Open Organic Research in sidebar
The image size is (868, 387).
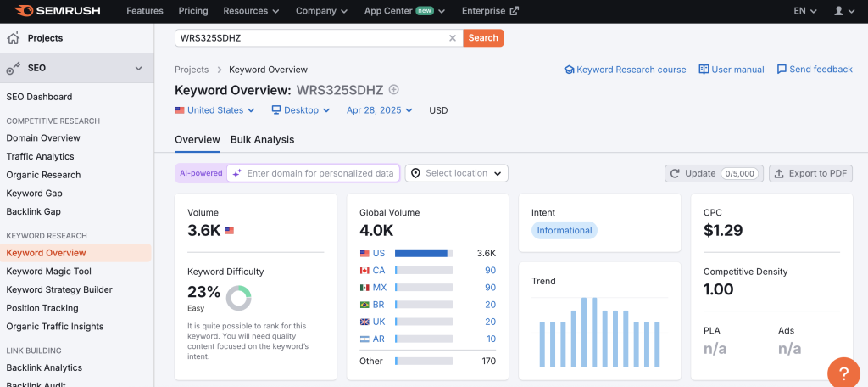[x=44, y=175]
